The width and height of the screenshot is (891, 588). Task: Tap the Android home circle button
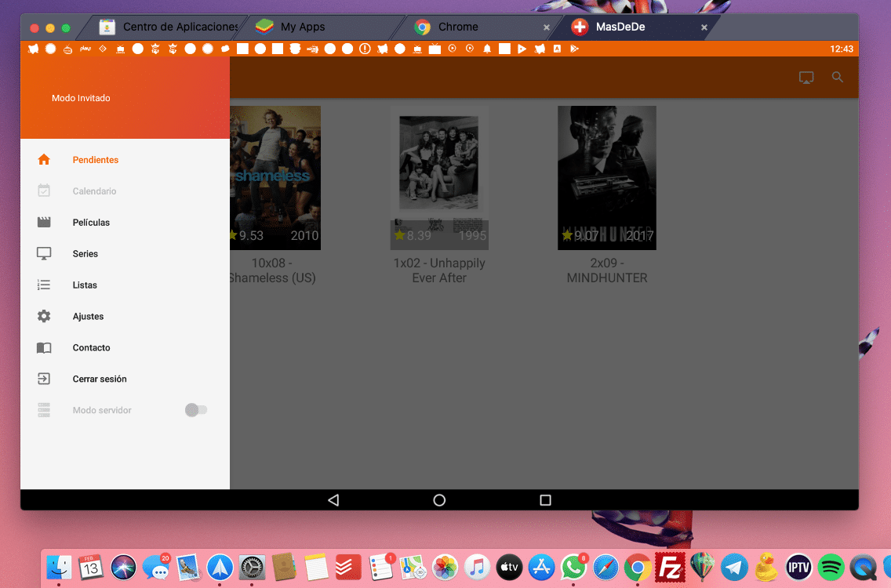click(439, 499)
